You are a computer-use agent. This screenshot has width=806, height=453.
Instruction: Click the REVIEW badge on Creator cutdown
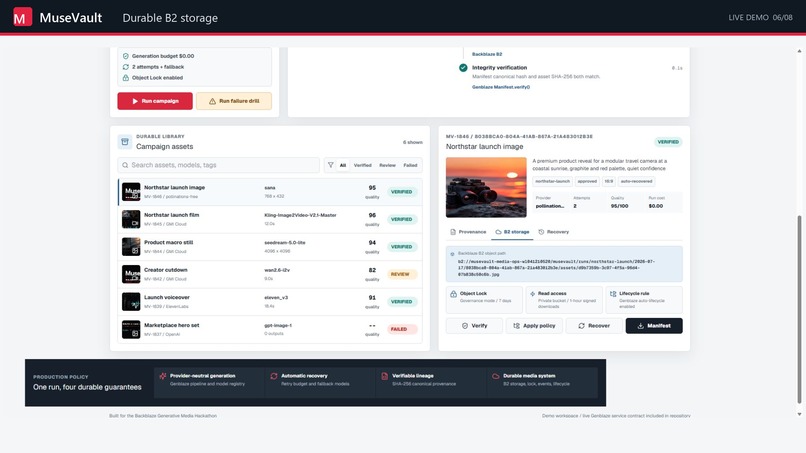[400, 274]
